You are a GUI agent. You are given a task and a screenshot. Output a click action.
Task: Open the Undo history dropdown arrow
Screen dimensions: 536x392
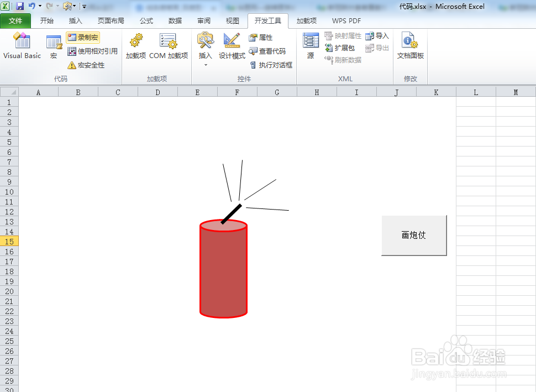40,6
